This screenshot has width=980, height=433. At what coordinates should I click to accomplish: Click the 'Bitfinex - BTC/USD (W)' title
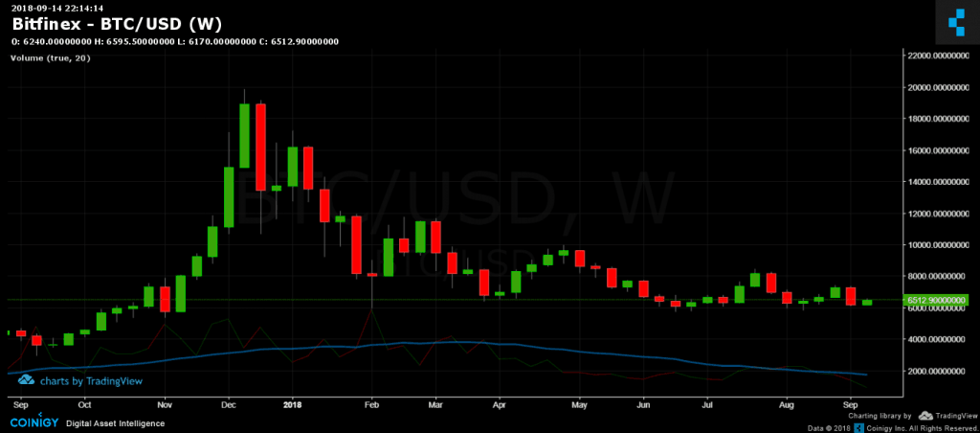[x=116, y=24]
